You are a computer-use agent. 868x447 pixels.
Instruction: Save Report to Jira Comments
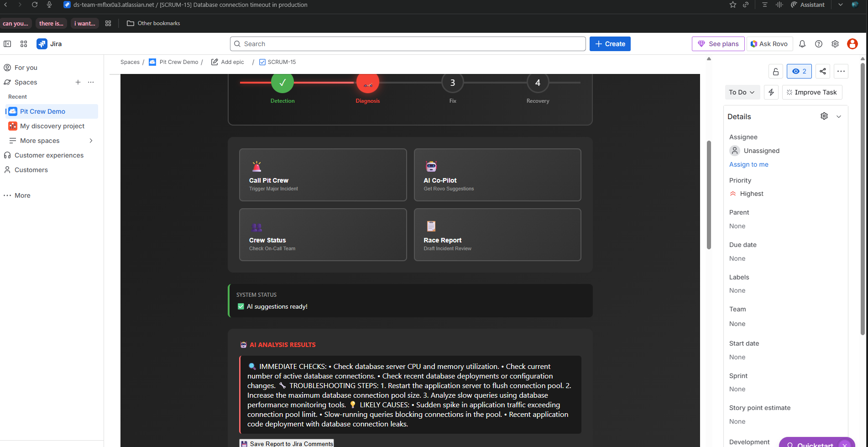287,443
